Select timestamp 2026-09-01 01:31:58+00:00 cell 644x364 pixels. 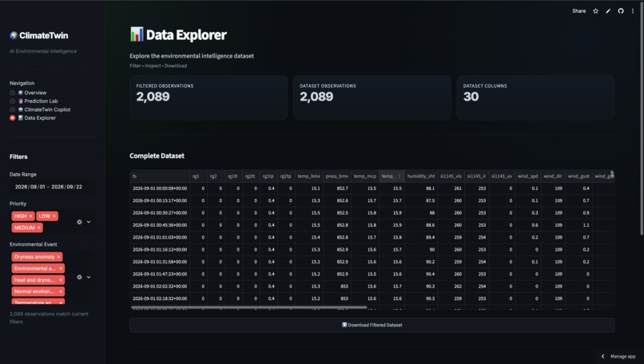160,262
